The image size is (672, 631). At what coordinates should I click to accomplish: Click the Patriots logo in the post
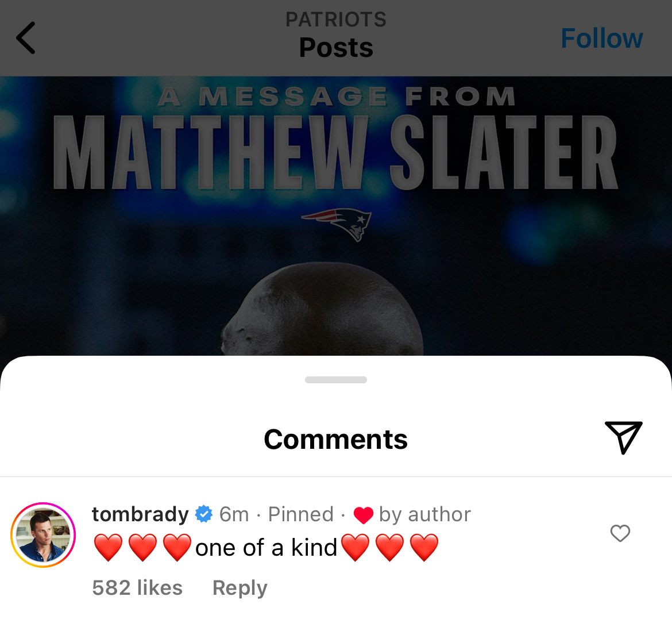337,224
